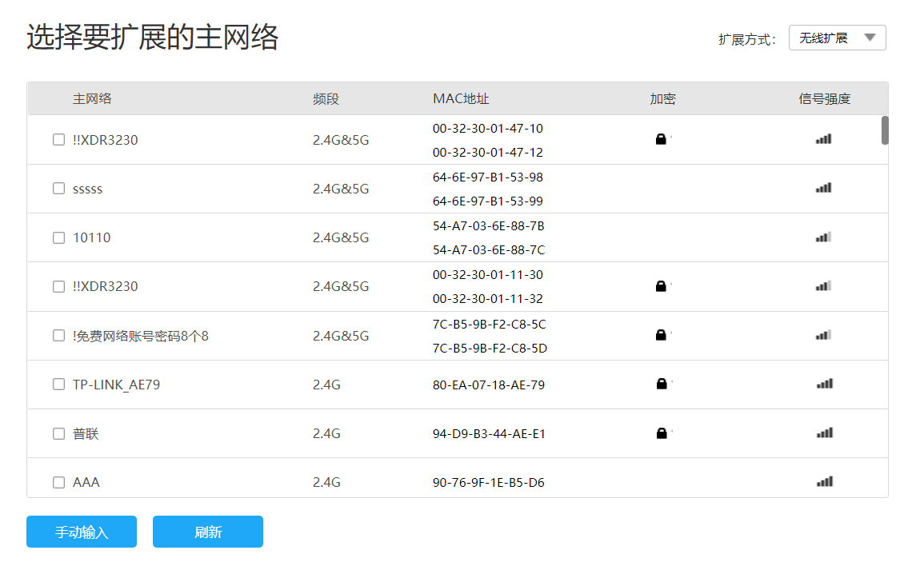Check the box for sssss network

coord(58,189)
